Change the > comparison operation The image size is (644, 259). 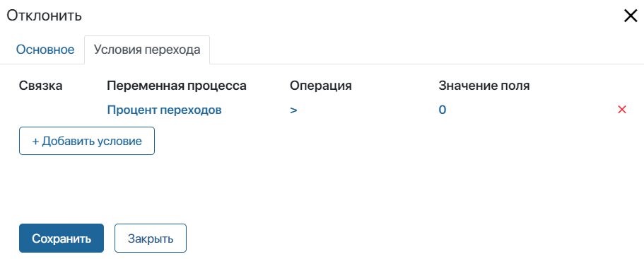(x=293, y=110)
